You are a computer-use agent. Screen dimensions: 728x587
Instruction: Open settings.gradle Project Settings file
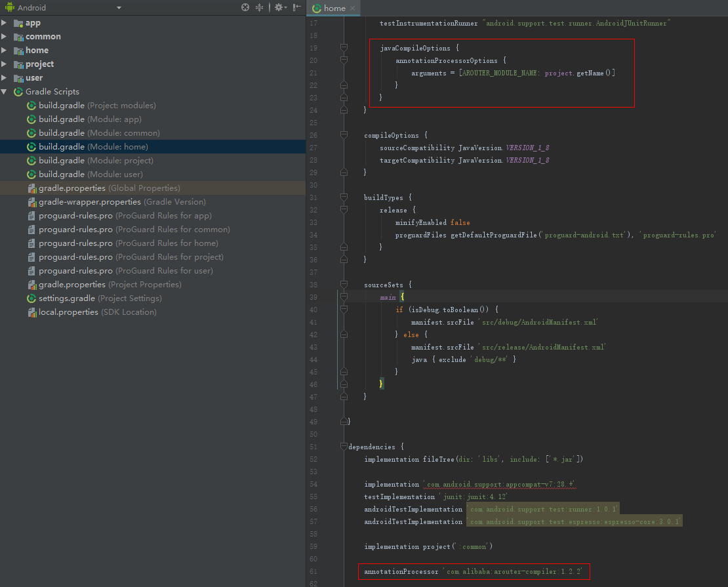(100, 298)
